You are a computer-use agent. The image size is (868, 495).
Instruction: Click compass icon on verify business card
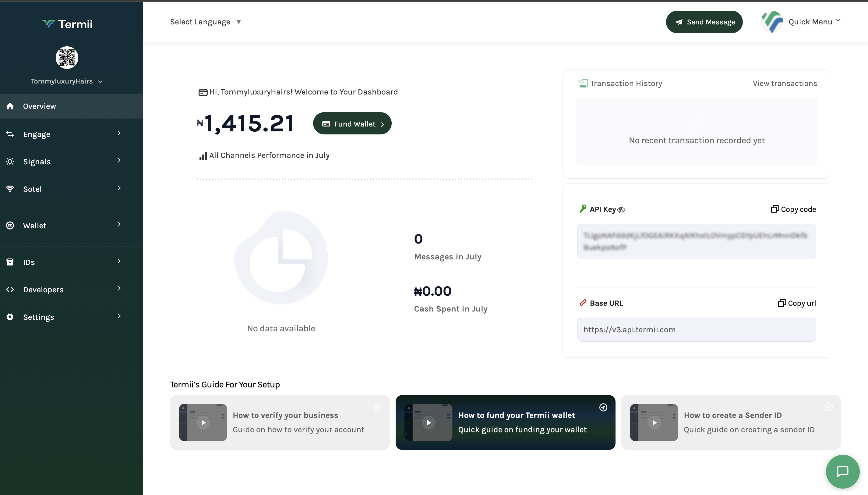click(x=378, y=407)
